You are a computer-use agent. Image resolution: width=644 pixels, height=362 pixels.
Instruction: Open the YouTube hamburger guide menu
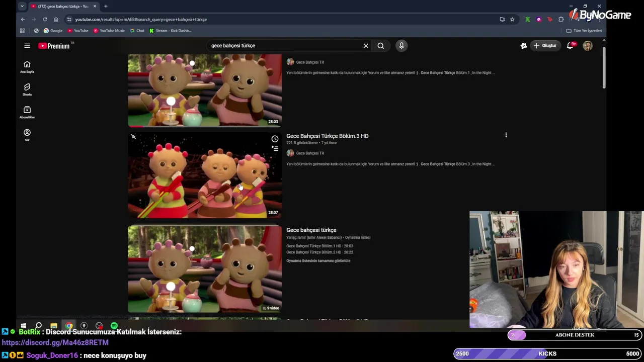click(27, 46)
